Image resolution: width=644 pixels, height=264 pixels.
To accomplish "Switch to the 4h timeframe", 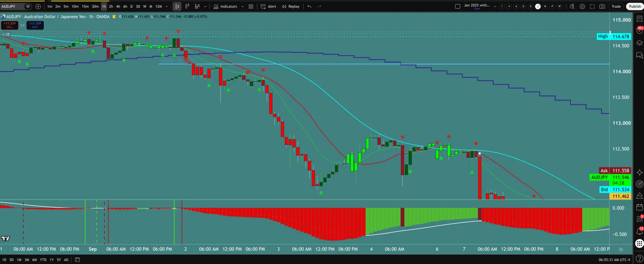I will coord(118,6).
